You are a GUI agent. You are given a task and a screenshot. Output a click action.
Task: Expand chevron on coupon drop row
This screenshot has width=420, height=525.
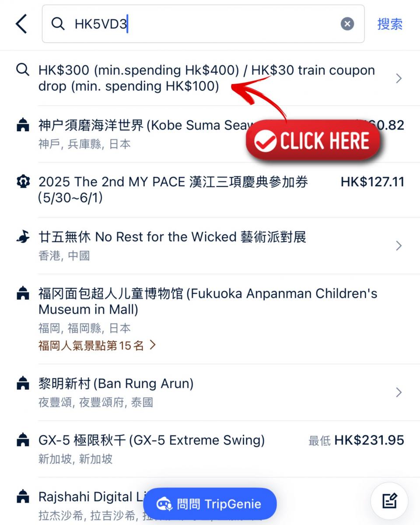[x=399, y=78]
